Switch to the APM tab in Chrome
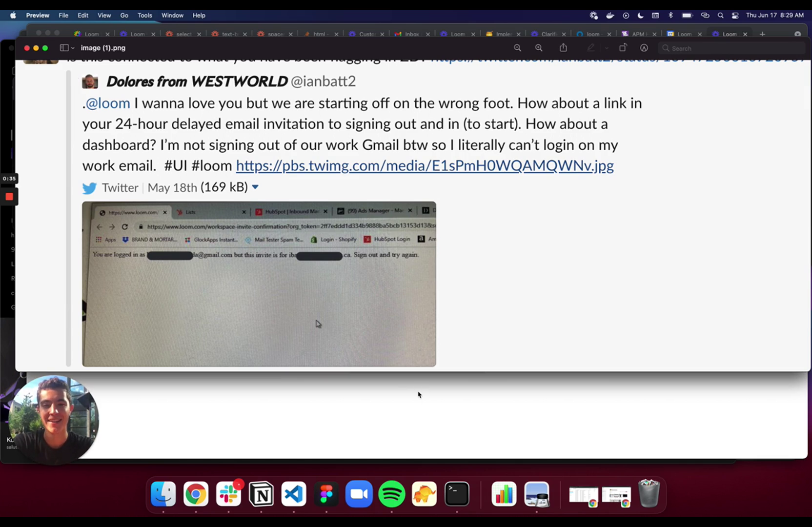This screenshot has height=527, width=812. click(x=638, y=34)
